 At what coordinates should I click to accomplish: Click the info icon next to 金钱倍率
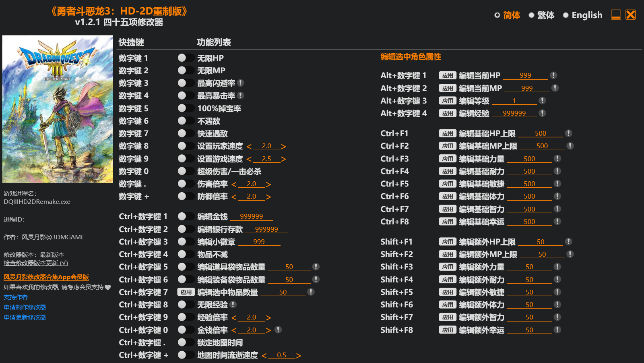point(278,330)
